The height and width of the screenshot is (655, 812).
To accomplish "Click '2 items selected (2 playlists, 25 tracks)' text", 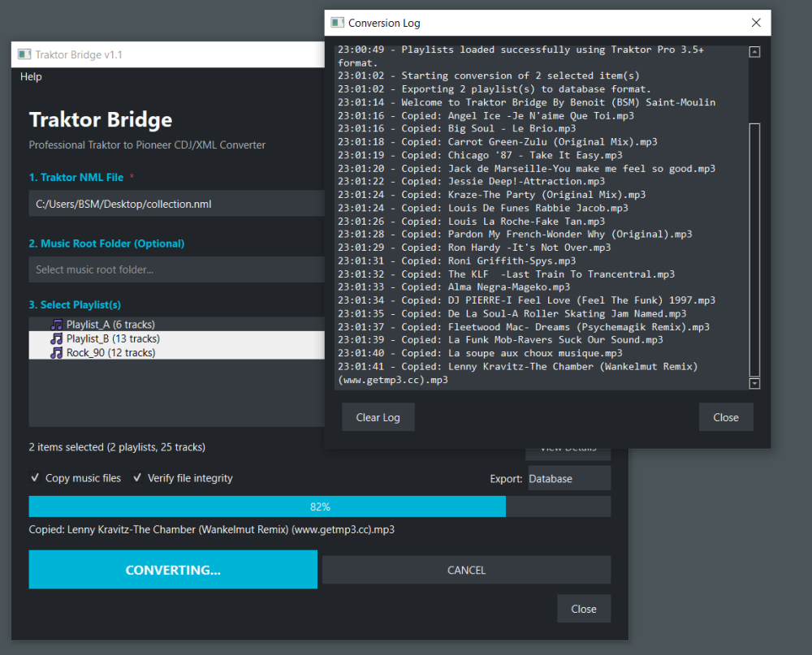I will [117, 447].
